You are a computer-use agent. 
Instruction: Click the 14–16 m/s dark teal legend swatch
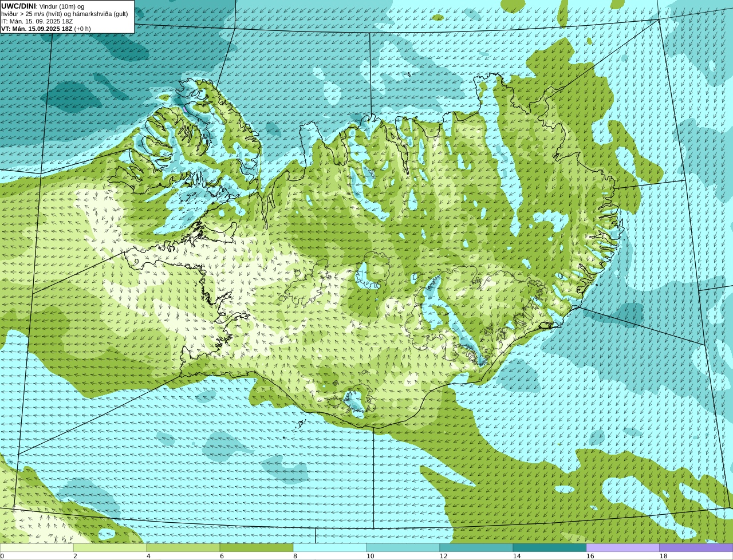coord(550,547)
